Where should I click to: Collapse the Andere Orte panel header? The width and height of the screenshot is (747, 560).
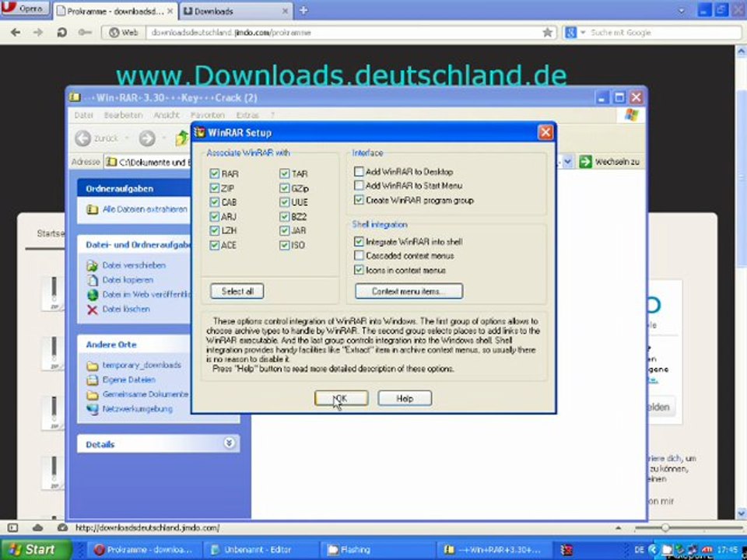point(135,345)
